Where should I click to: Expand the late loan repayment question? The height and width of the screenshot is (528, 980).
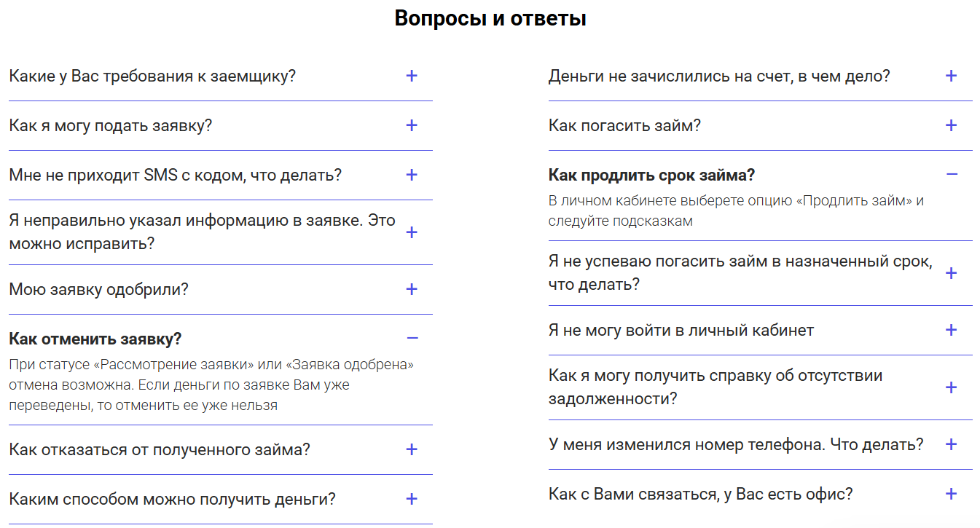(951, 273)
